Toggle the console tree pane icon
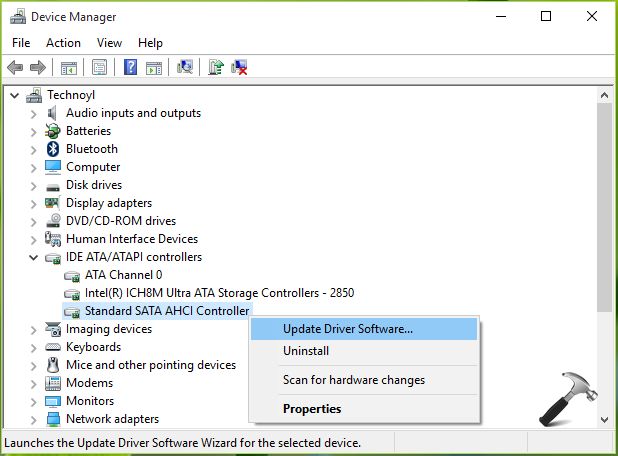The width and height of the screenshot is (618, 456). (x=69, y=67)
